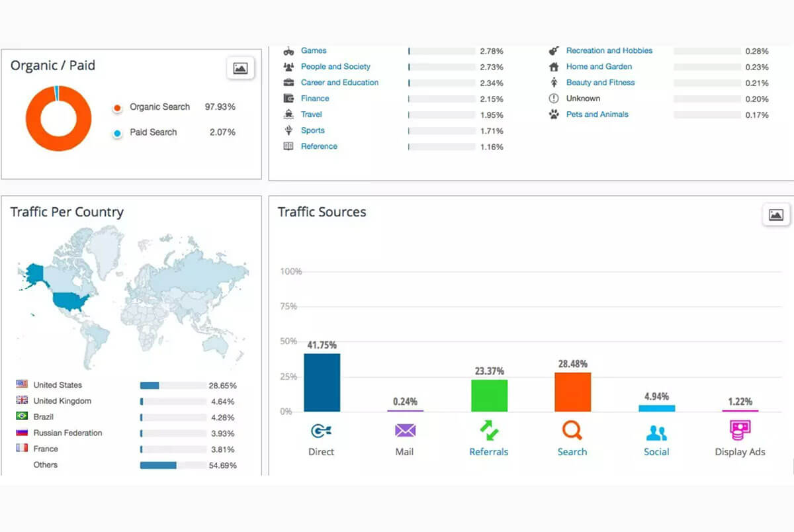The width and height of the screenshot is (794, 532).
Task: Open the Career and Education link
Action: pos(340,82)
